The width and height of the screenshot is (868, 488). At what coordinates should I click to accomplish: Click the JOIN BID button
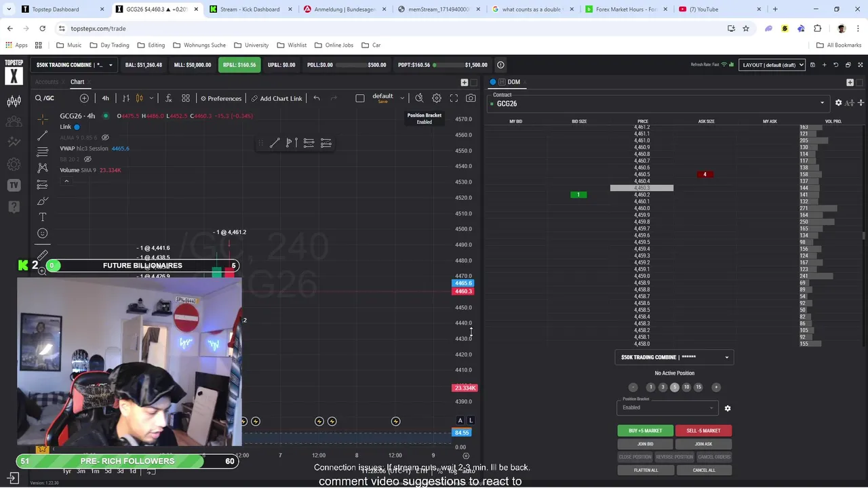click(x=645, y=444)
